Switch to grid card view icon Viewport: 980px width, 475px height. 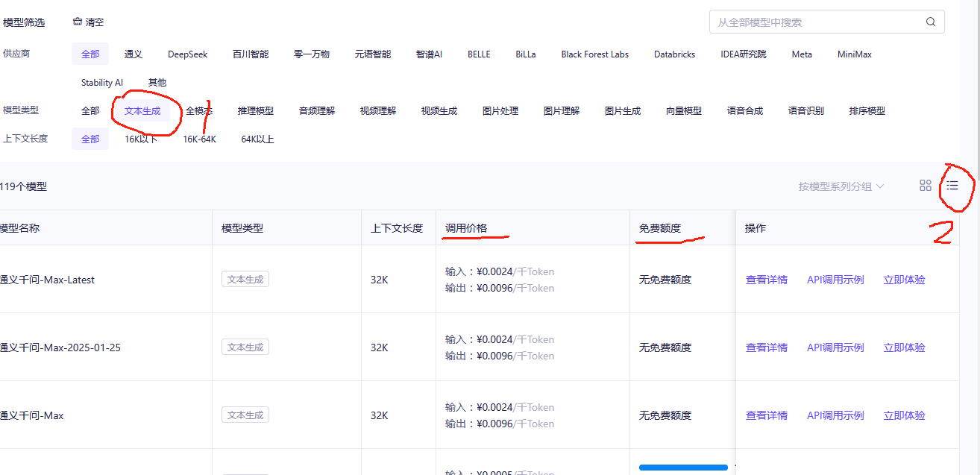(926, 186)
